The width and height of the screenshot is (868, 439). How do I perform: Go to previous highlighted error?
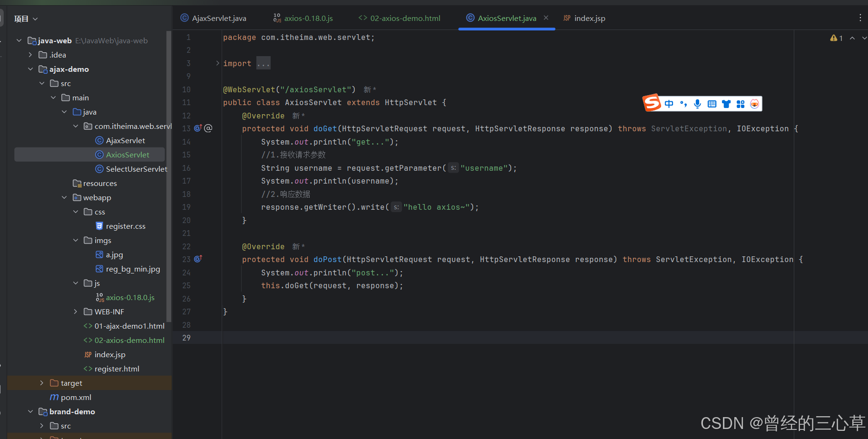tap(852, 38)
